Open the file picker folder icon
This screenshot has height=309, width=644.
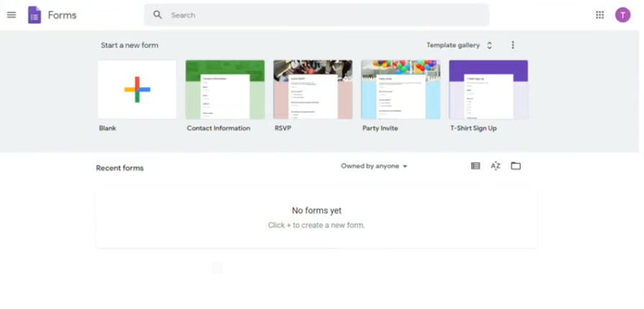coord(516,166)
